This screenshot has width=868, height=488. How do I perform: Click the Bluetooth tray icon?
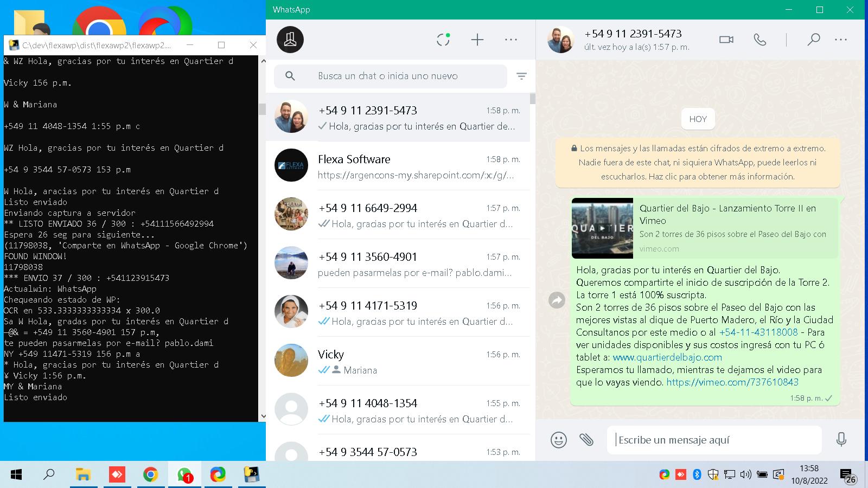(697, 475)
